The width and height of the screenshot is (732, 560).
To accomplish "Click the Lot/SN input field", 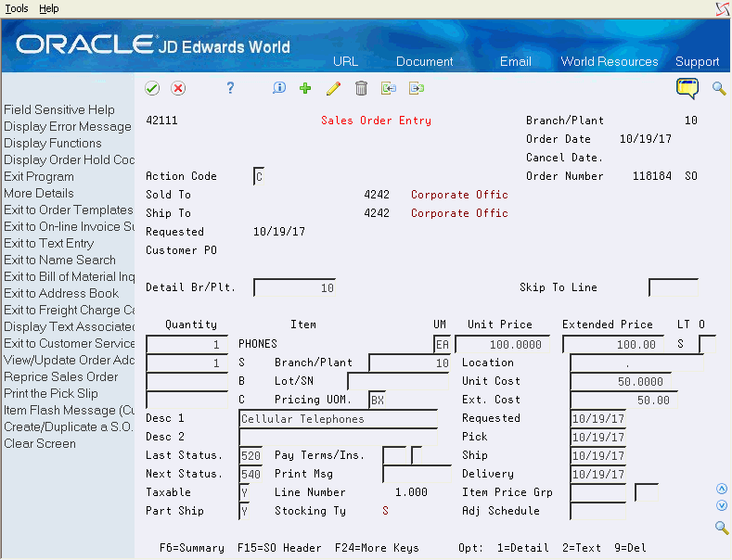I will (x=398, y=381).
